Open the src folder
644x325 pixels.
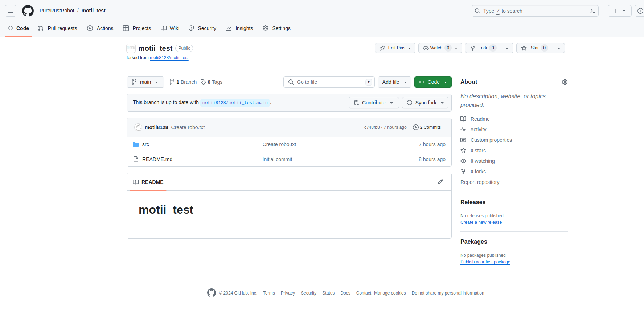(145, 144)
